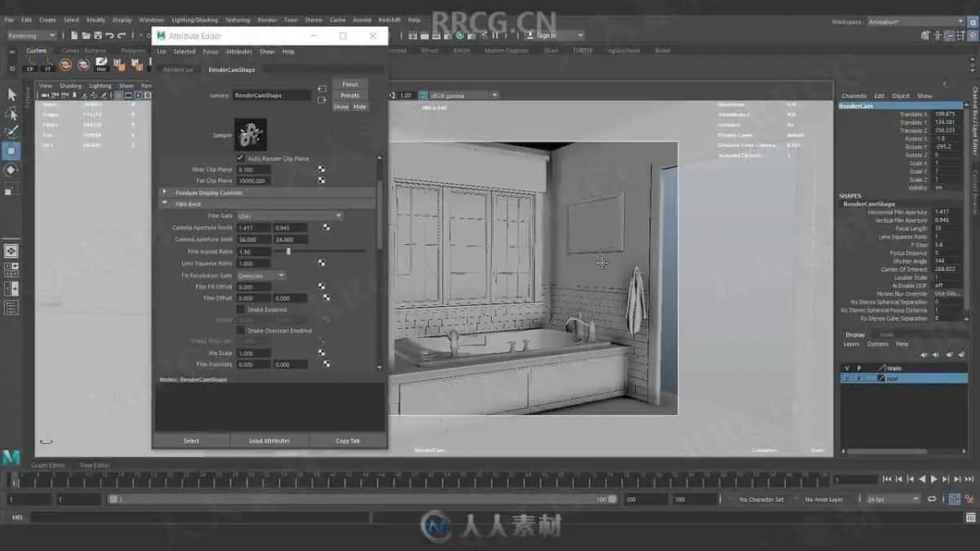Open the RenderCamShape sample swatch thumbnail
980x551 pixels.
[x=251, y=134]
